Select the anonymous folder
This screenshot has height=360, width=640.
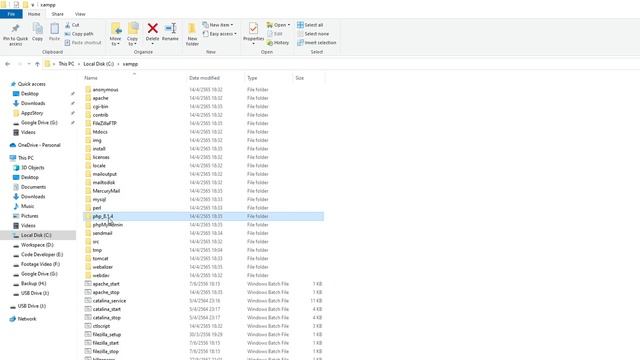point(105,90)
